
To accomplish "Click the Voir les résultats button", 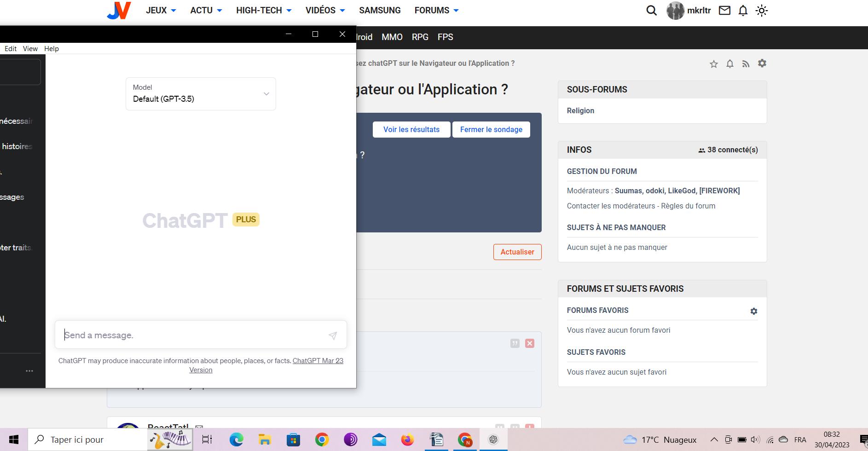I will [x=411, y=130].
